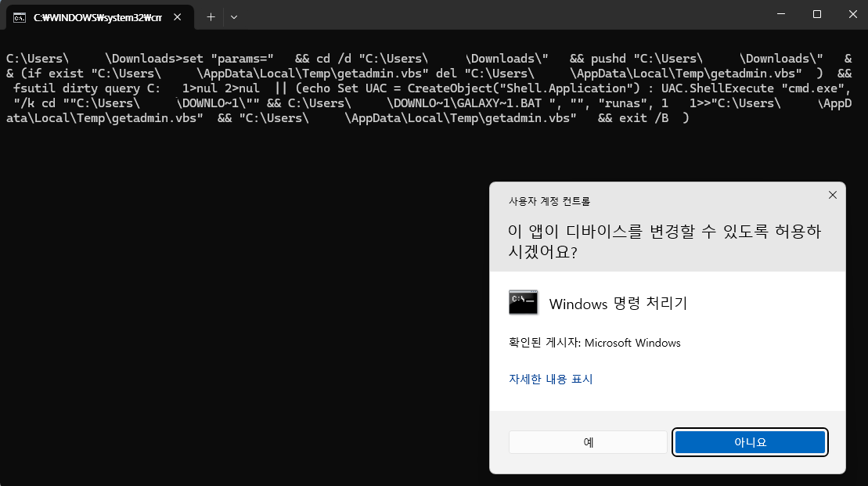Click the set "params=" command text
This screenshot has height=486, width=868.
pyautogui.click(x=228, y=59)
